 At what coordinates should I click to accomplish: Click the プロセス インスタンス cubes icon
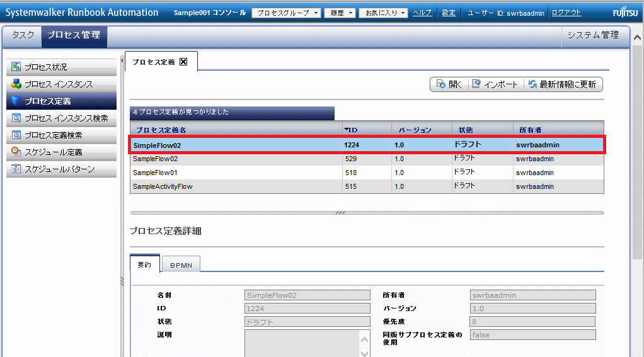[16, 84]
